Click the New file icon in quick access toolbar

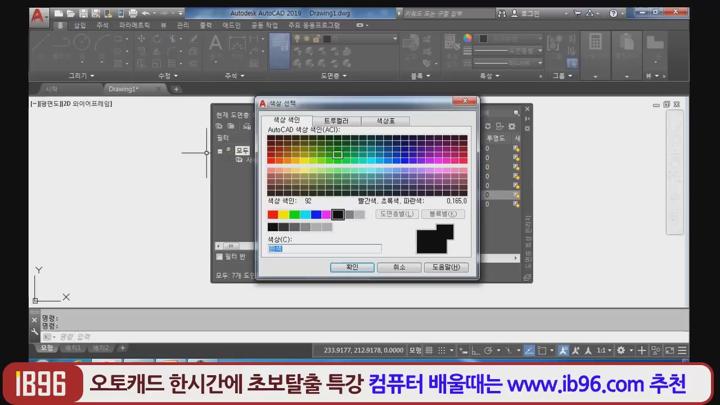point(59,13)
